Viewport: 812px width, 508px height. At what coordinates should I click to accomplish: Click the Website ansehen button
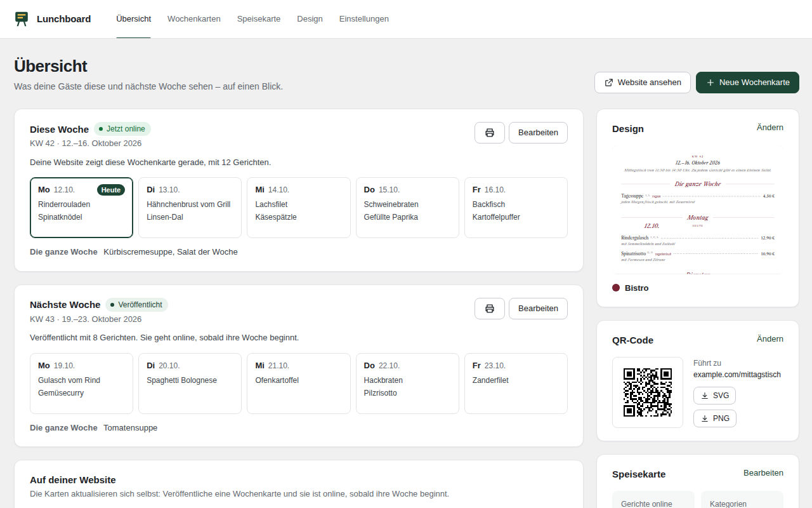point(643,83)
